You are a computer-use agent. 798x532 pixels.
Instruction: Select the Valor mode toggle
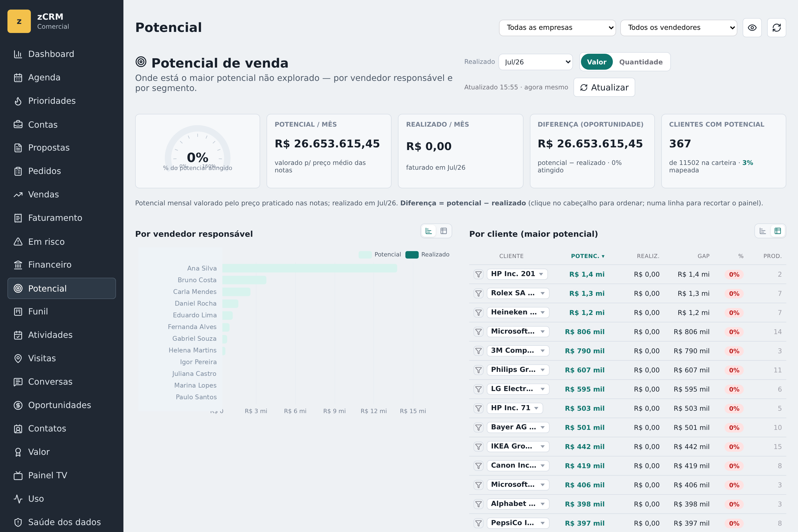point(596,62)
